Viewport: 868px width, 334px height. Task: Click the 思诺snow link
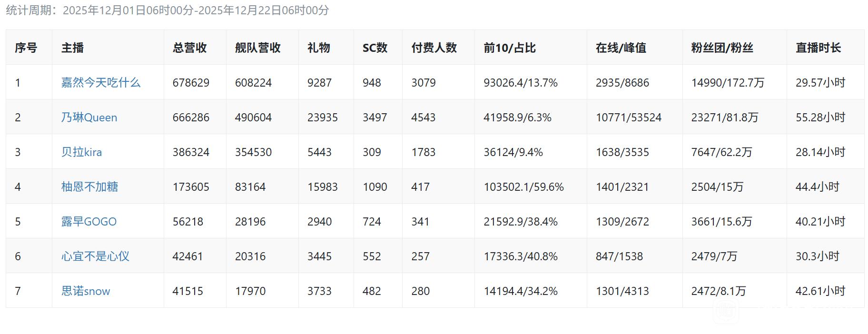tap(86, 291)
